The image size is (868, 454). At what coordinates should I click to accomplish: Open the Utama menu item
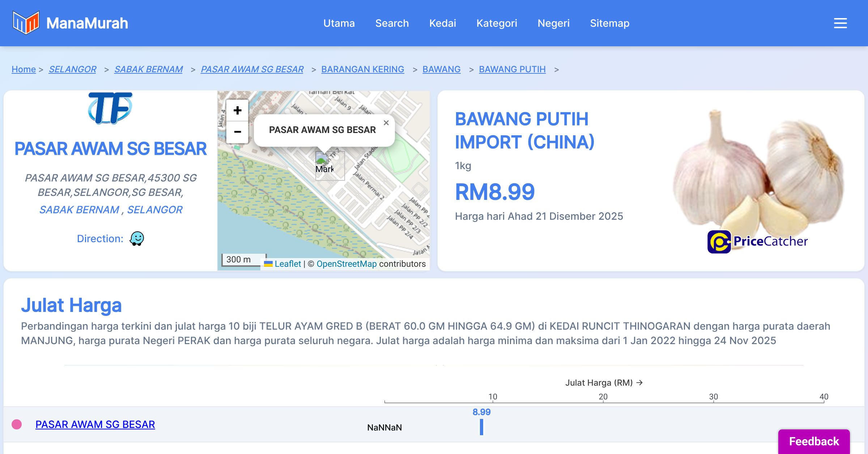point(339,23)
